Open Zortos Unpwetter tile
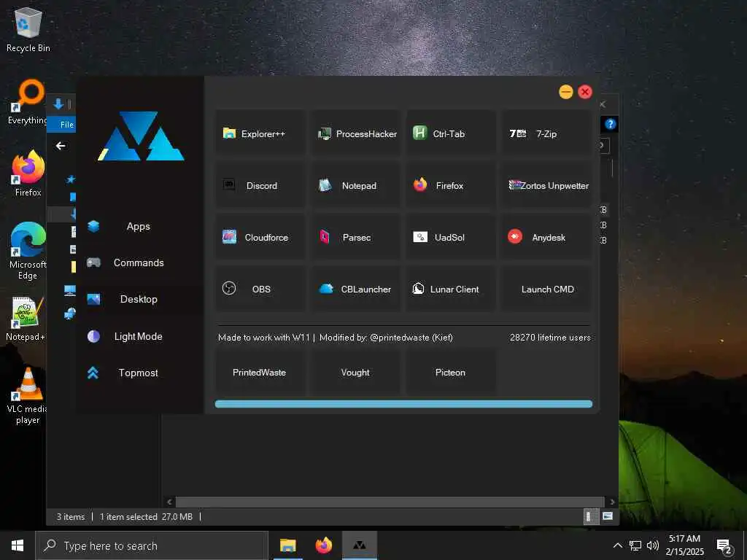Viewport: 747px width, 560px height. point(547,186)
